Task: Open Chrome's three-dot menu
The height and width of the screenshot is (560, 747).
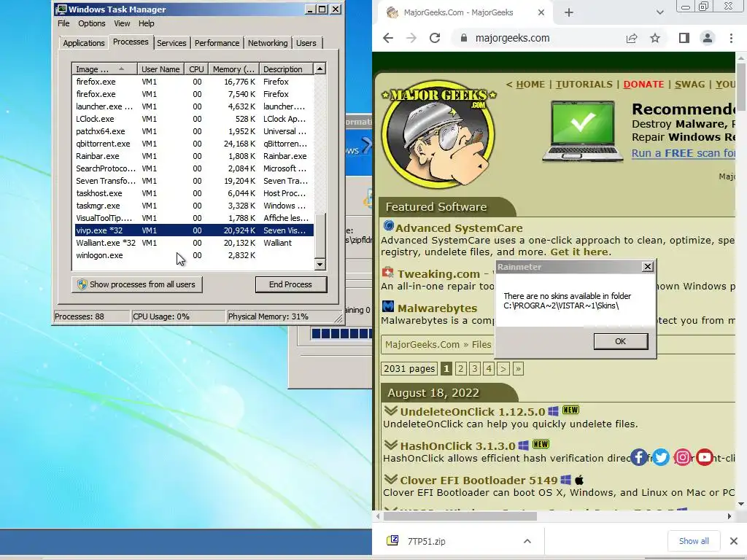Action: 731,38
